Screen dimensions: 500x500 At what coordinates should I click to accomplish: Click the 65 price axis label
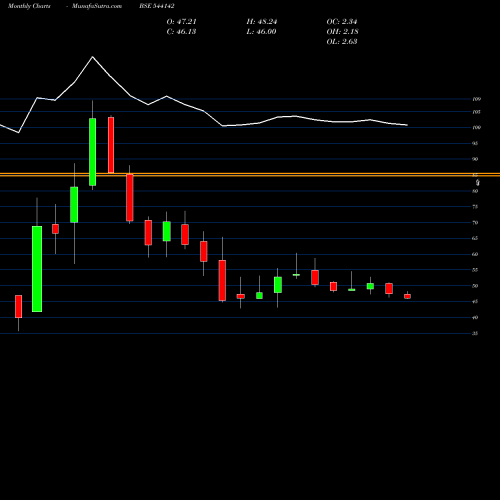(x=475, y=238)
